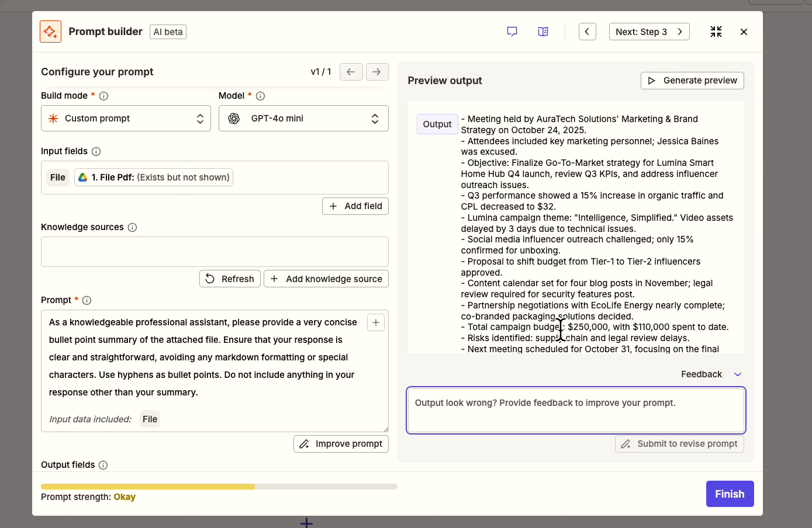
Task: Click the AI beta badge
Action: point(168,32)
